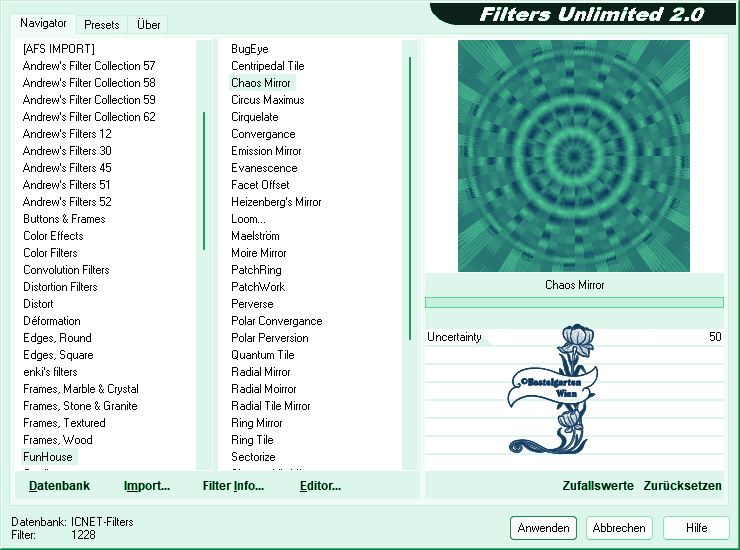This screenshot has width=740, height=550.
Task: Open Filter Info...
Action: pyautogui.click(x=233, y=486)
